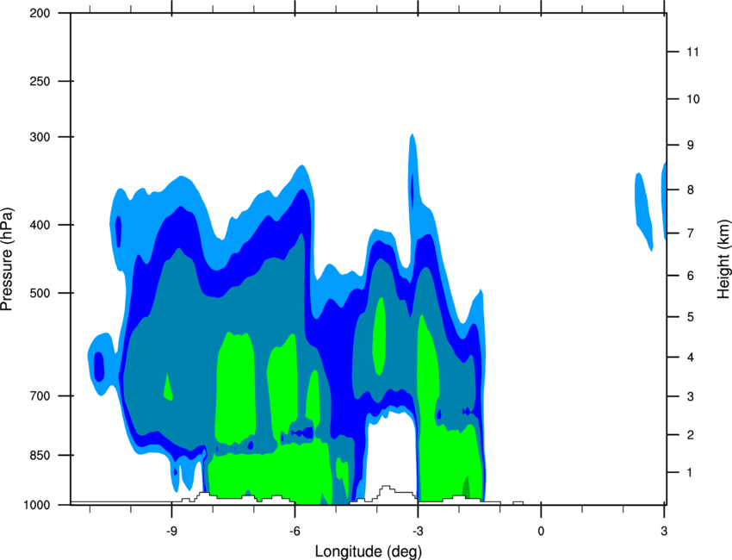Click the 'Pressure (hPa)' axis title
The image size is (732, 560).
(7, 258)
